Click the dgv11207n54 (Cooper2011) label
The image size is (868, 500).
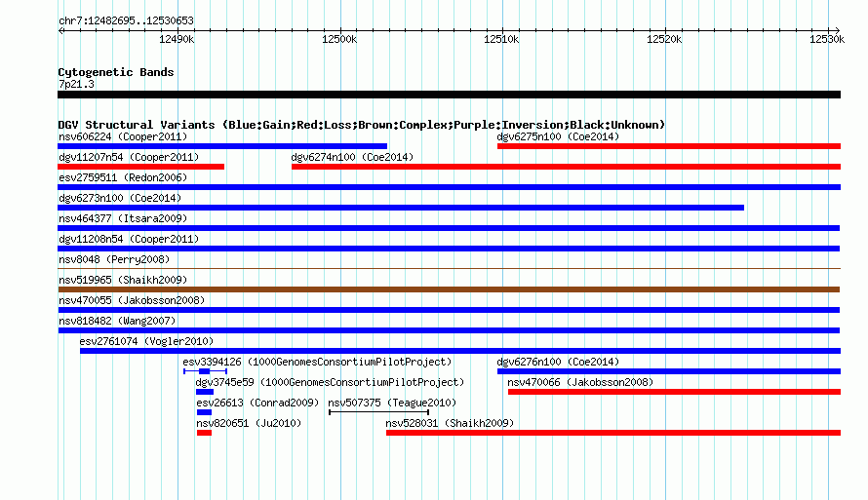coord(129,157)
